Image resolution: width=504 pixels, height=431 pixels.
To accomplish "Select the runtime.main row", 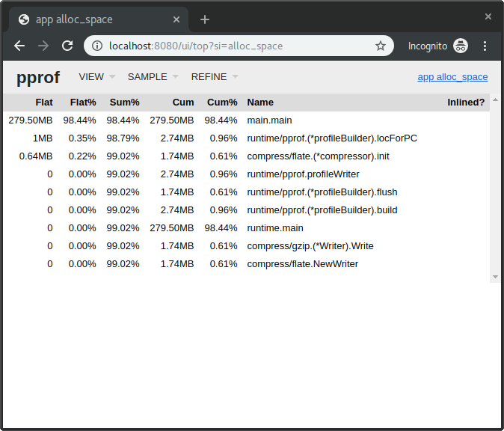I will pyautogui.click(x=247, y=228).
